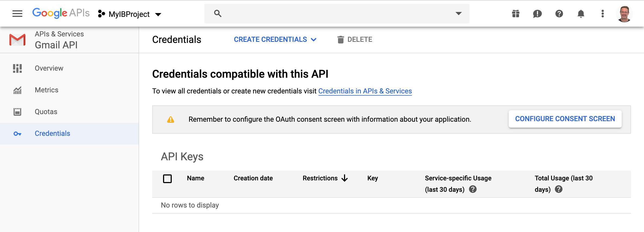Click the send feedback icon
Image resolution: width=644 pixels, height=232 pixels.
(x=537, y=14)
